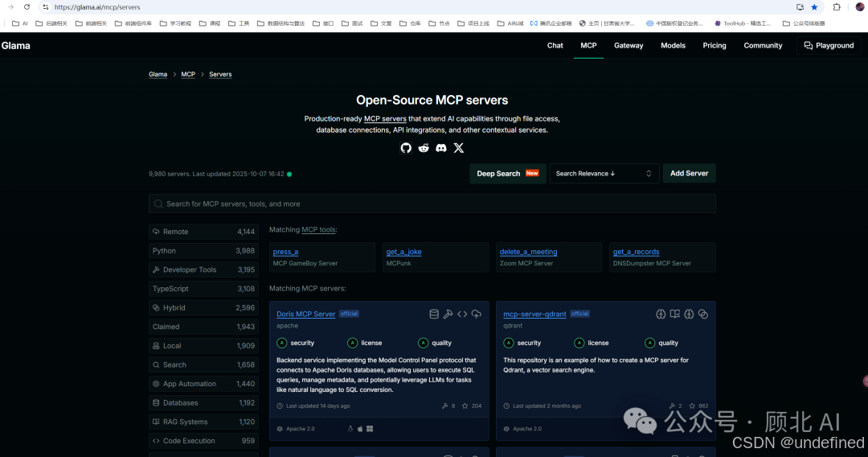Screen dimensions: 868x457
Task: Click the Playground button
Action: click(829, 45)
